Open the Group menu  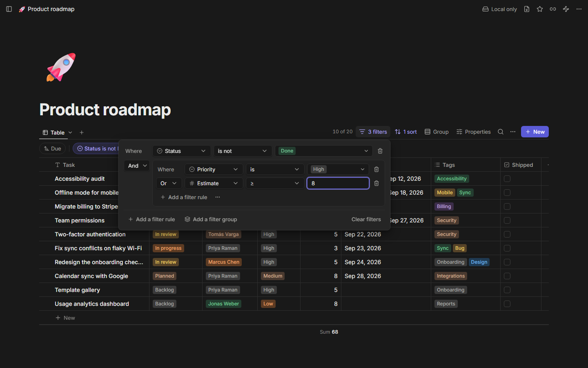(x=437, y=132)
